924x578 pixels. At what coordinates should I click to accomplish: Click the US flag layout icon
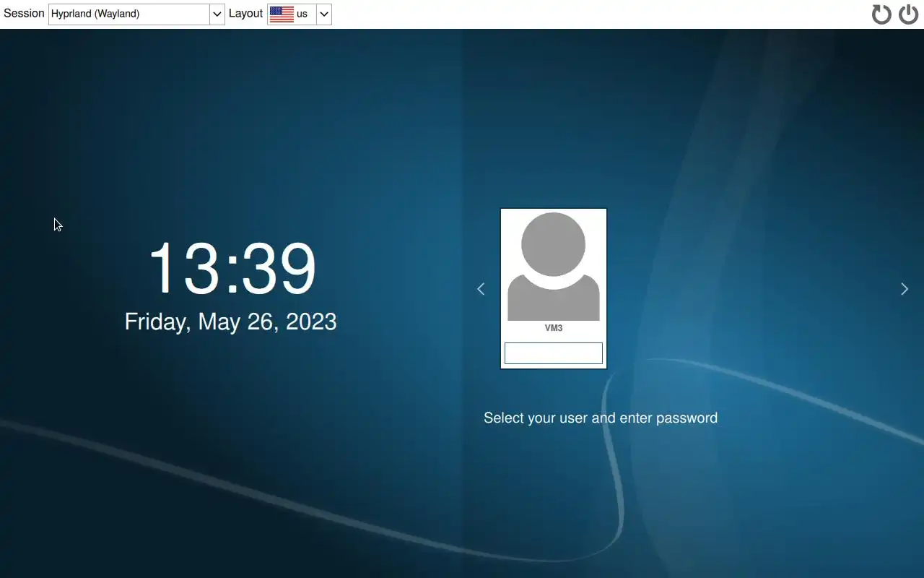282,14
